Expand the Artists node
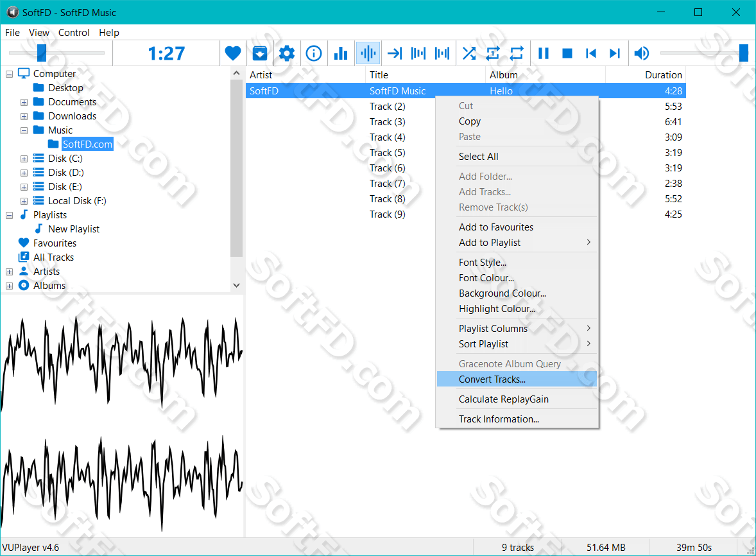The width and height of the screenshot is (756, 556). click(x=9, y=272)
